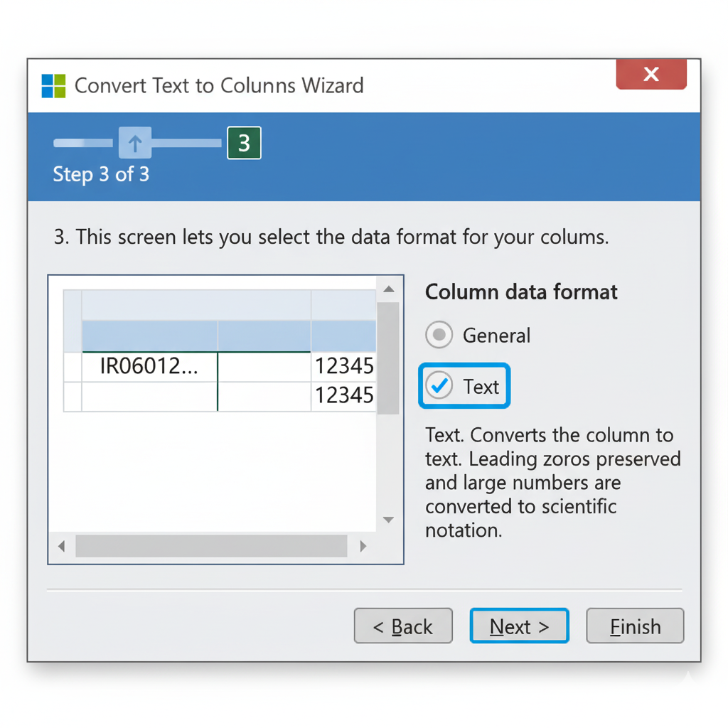Select the Text format option
Image resolution: width=728 pixels, height=728 pixels.
(x=440, y=386)
